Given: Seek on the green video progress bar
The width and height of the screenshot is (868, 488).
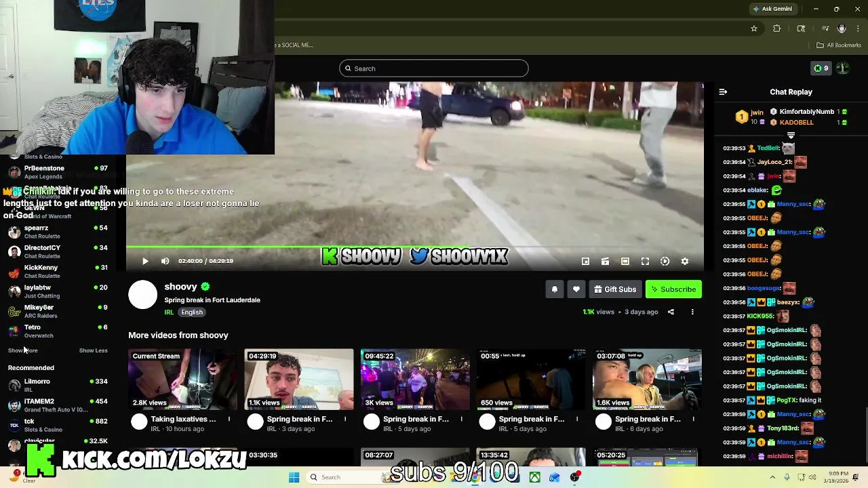Looking at the screenshot, I should (x=414, y=248).
